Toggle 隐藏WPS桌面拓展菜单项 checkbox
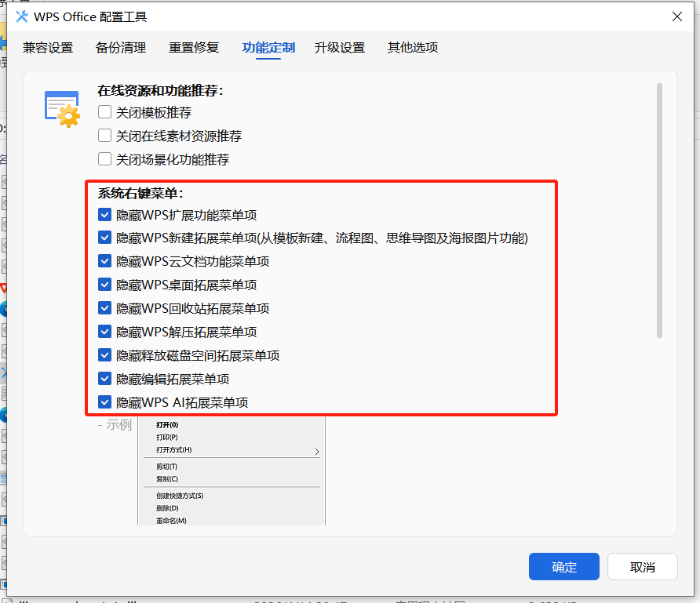Screen dimensions: 700x603 104,285
